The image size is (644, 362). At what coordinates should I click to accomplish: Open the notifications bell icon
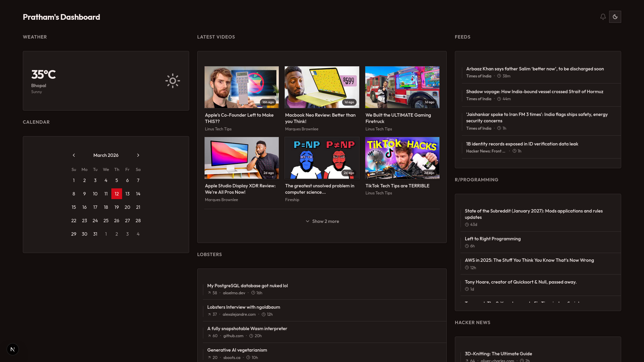point(603,17)
